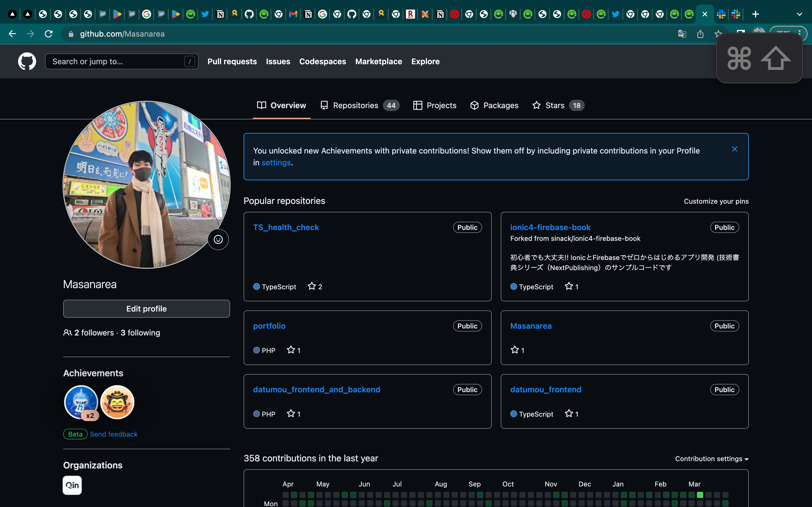812x507 pixels.
Task: Open the Pull Shark achievement badge
Action: point(81,402)
